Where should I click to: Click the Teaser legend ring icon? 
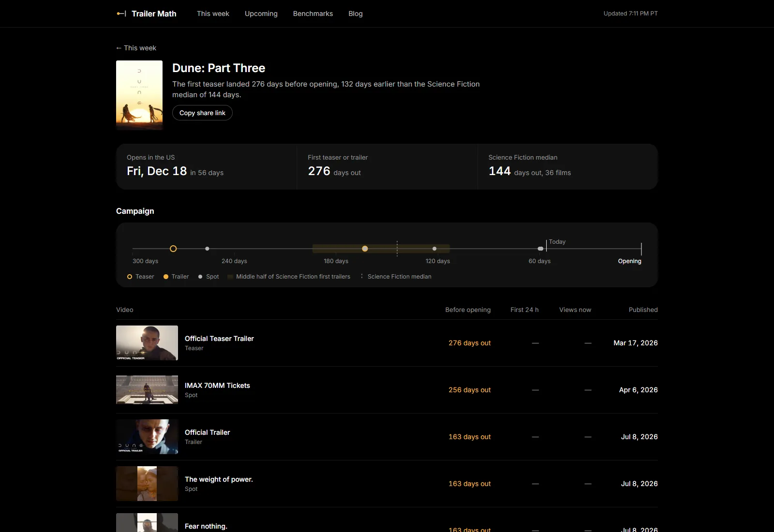point(130,277)
